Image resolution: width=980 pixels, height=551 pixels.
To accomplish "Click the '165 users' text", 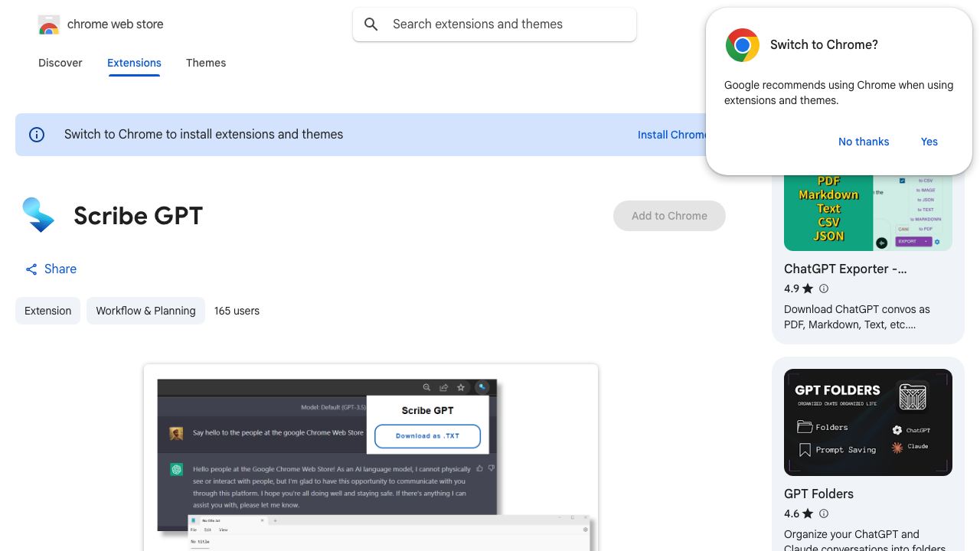I will click(x=237, y=311).
